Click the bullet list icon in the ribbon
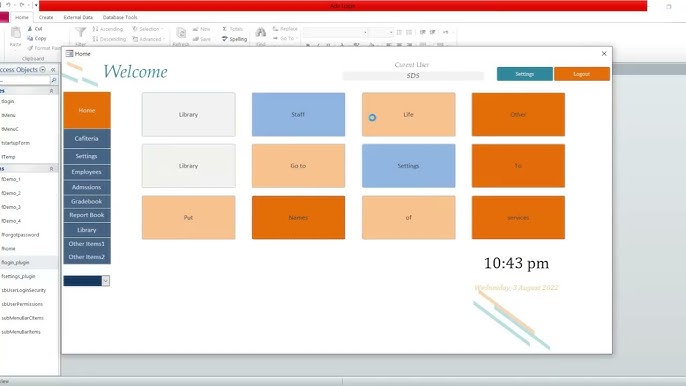Screen dimensions: 686x386 [399, 32]
